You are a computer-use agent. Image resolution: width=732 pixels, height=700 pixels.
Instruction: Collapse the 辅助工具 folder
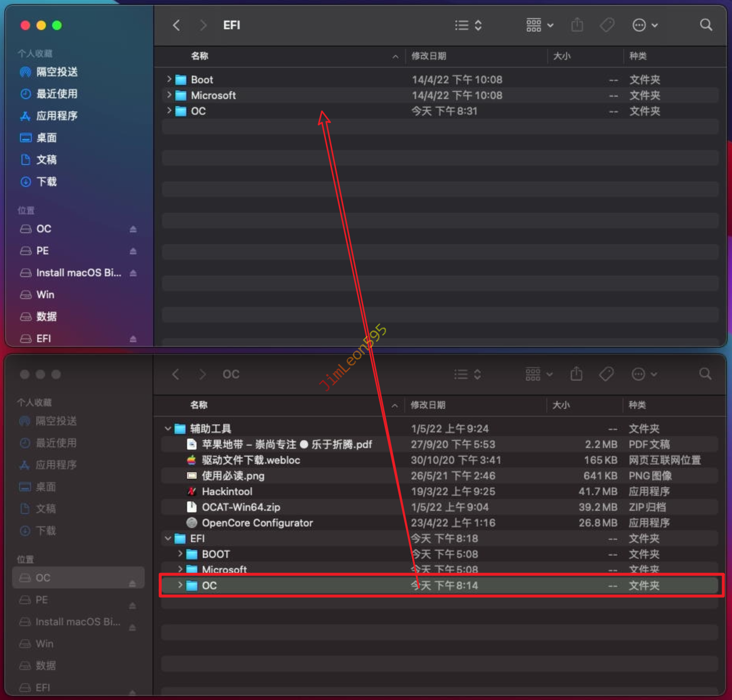pos(168,429)
